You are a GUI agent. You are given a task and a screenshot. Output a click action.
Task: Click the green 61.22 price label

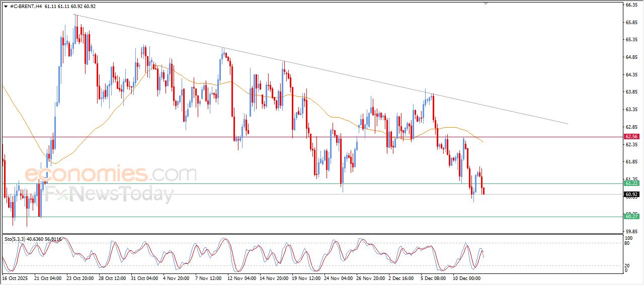631,184
